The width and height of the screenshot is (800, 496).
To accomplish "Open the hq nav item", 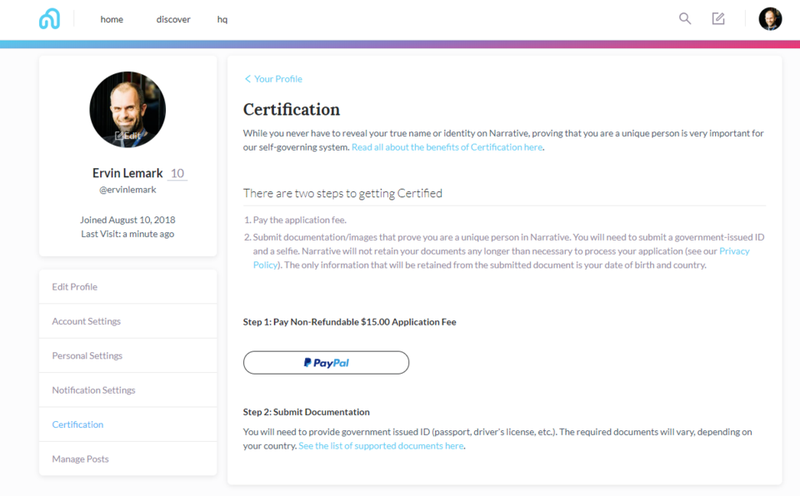I will (222, 19).
